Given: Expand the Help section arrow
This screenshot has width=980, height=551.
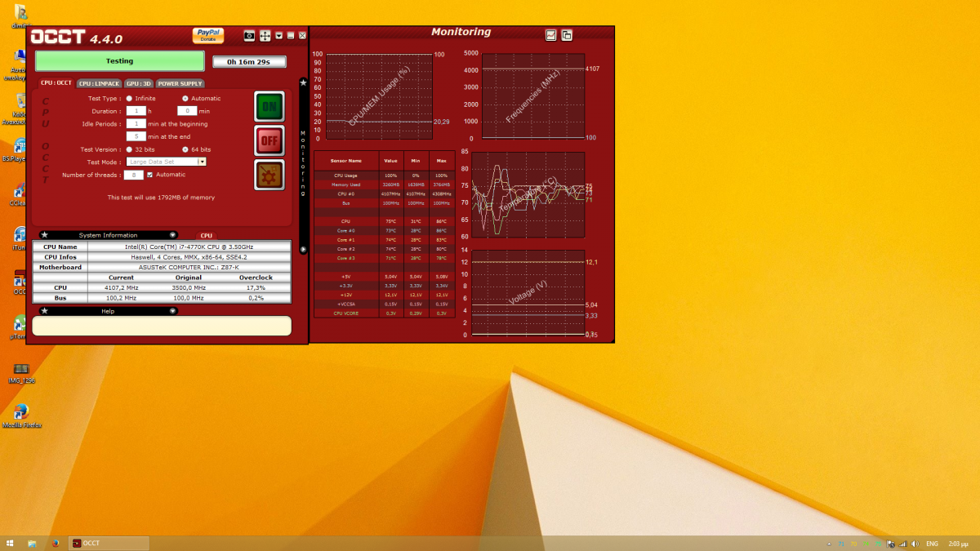Looking at the screenshot, I should coord(173,311).
